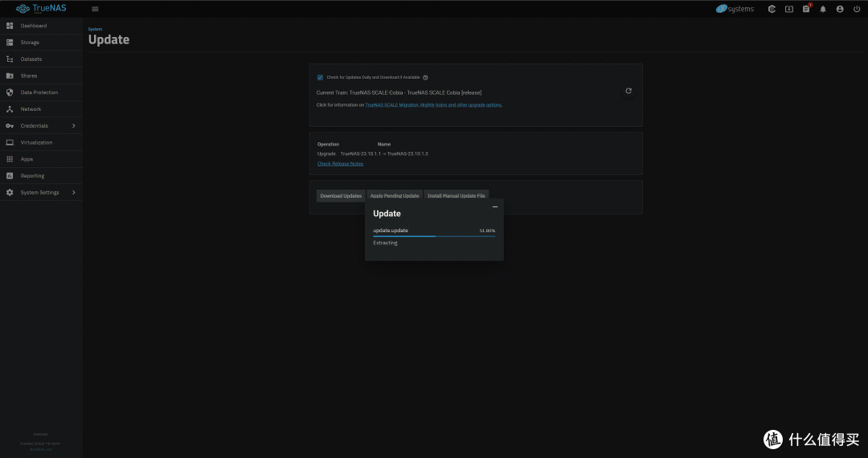Screen dimensions: 868x458
Task: Click help icon beside Check for Updates Daily
Action: (x=425, y=77)
